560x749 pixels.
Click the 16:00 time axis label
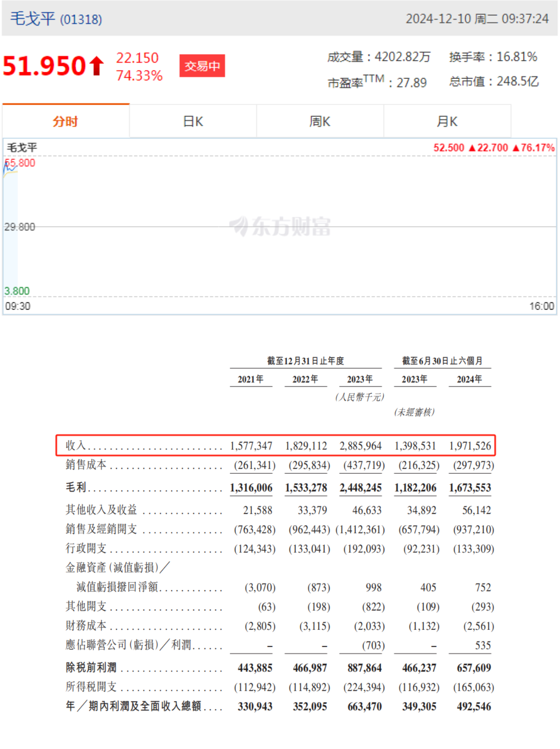coord(542,306)
